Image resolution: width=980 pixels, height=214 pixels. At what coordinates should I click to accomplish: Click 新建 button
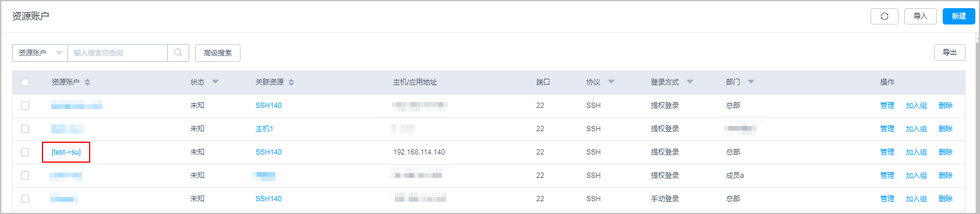pos(958,16)
